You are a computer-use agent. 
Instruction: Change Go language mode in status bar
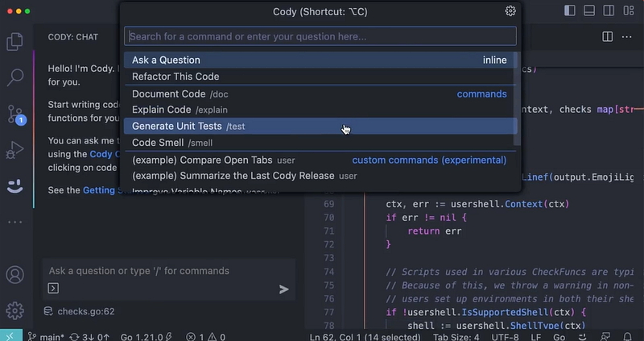point(559,337)
